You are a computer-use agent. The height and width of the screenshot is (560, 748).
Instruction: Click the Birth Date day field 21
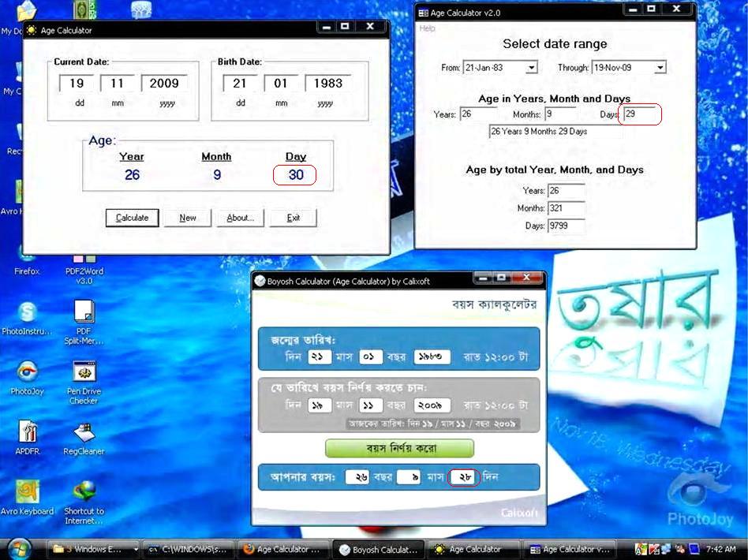(240, 84)
